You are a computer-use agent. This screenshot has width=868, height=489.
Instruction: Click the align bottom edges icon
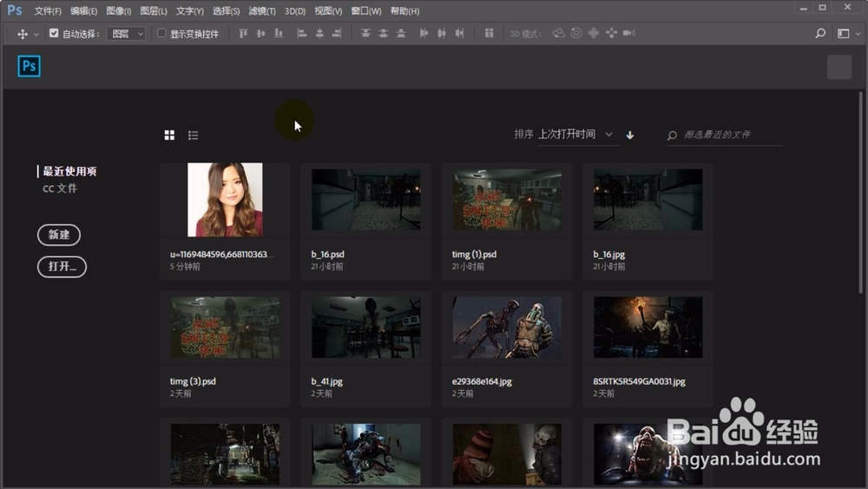click(279, 33)
